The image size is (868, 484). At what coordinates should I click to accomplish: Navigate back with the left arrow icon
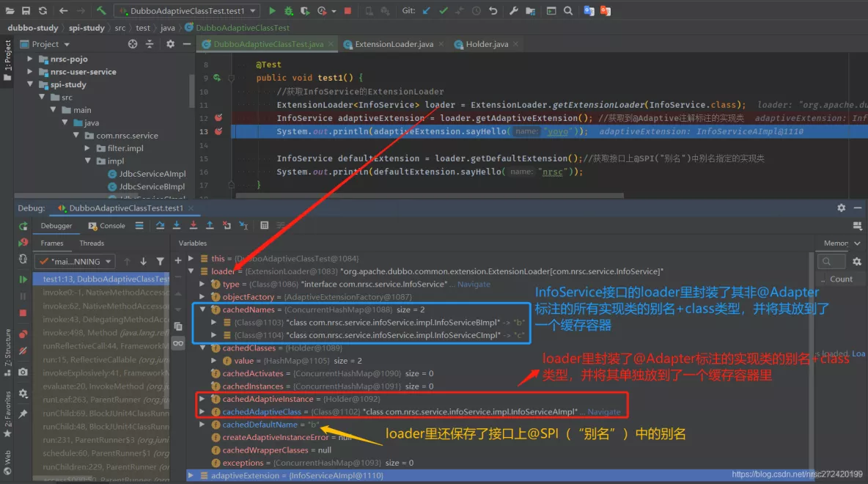point(64,10)
